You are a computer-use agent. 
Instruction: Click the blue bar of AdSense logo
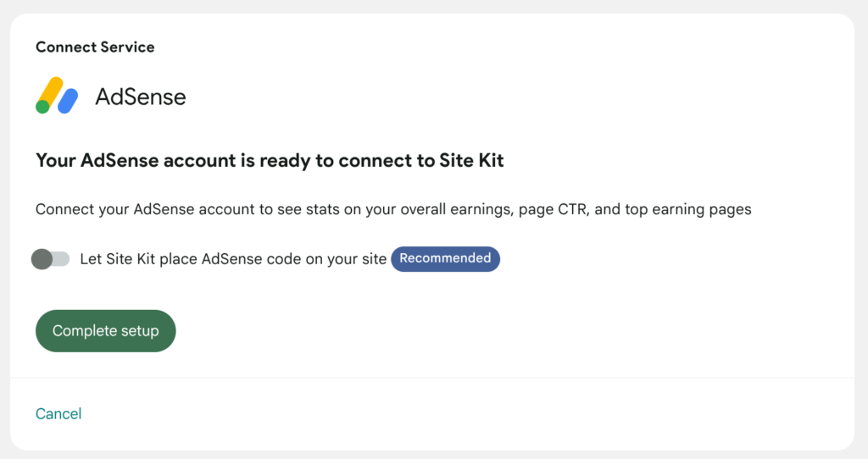pos(69,101)
